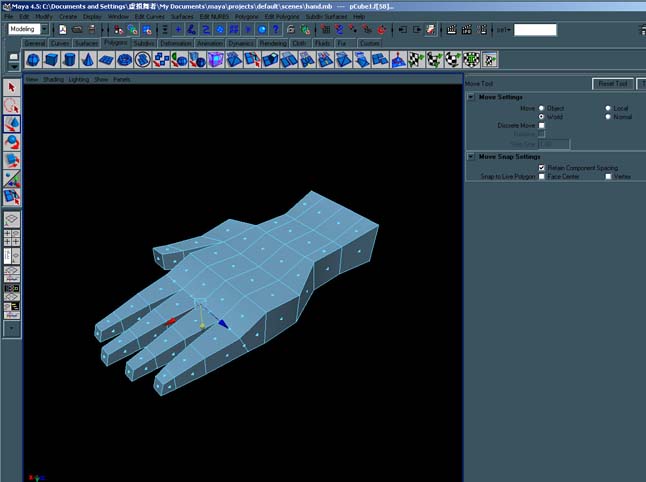Select the Normal move radio button
Screen dimensions: 646x482
608,117
